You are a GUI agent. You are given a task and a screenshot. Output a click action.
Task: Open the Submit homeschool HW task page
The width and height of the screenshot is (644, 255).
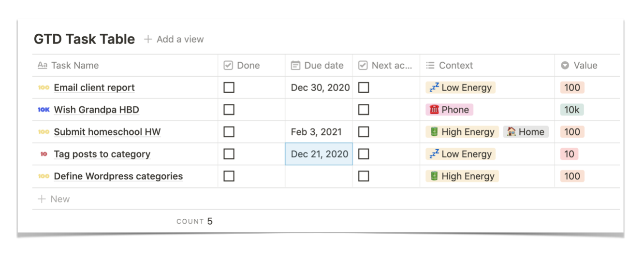(x=107, y=132)
